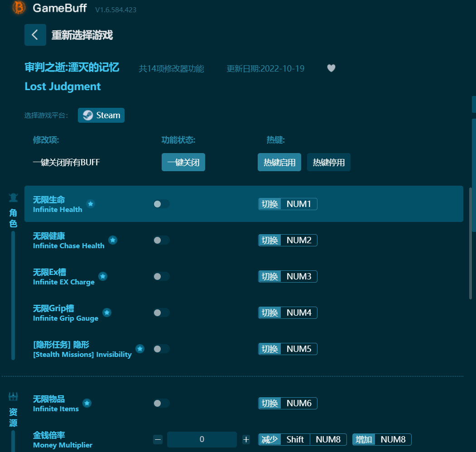Image resolution: width=476 pixels, height=452 pixels.
Task: Click the NUM3 hotkey for EX Charge
Action: coord(288,277)
